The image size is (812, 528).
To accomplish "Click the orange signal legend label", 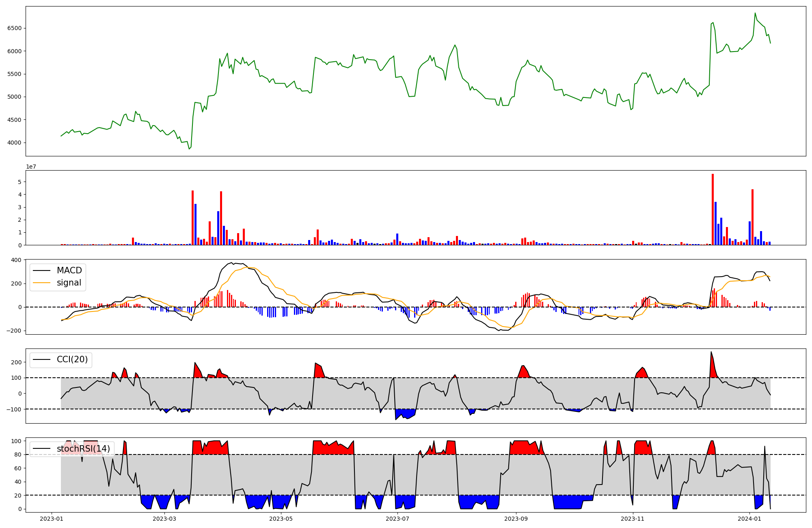I will click(x=69, y=283).
